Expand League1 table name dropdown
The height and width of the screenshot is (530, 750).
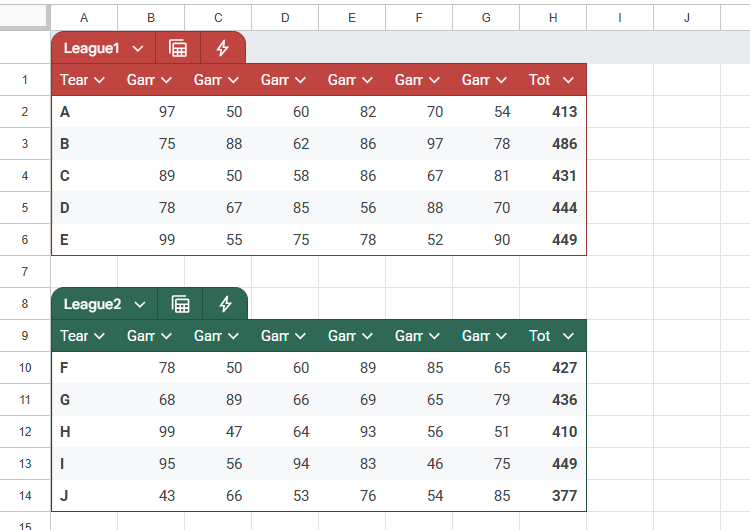pyautogui.click(x=138, y=48)
